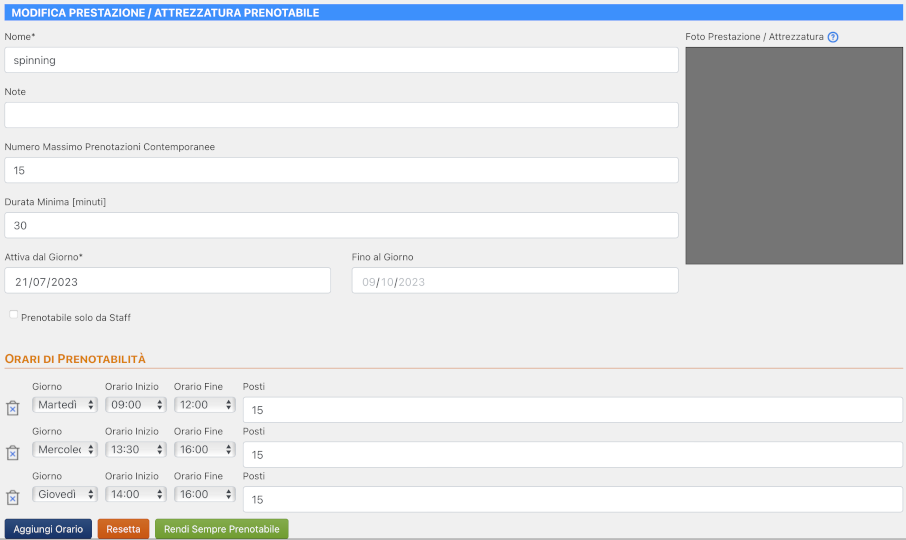Click the Durata Minima minutes field
This screenshot has height=540, width=906.
[x=341, y=225]
